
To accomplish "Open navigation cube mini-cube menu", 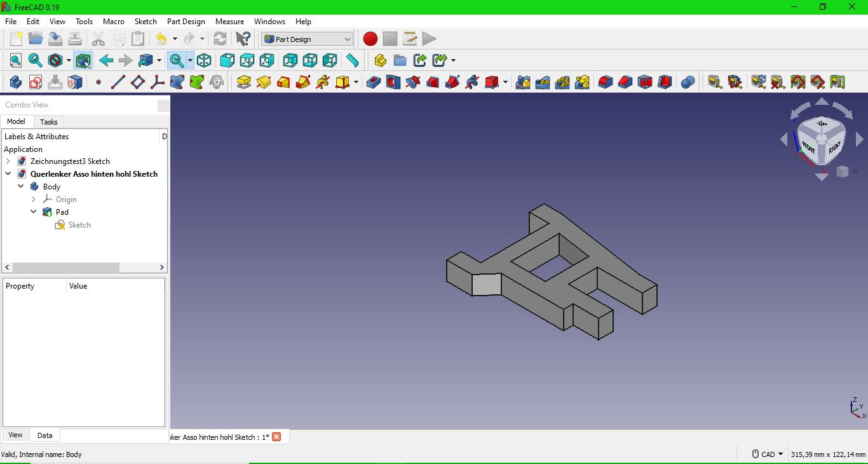I will point(846,172).
